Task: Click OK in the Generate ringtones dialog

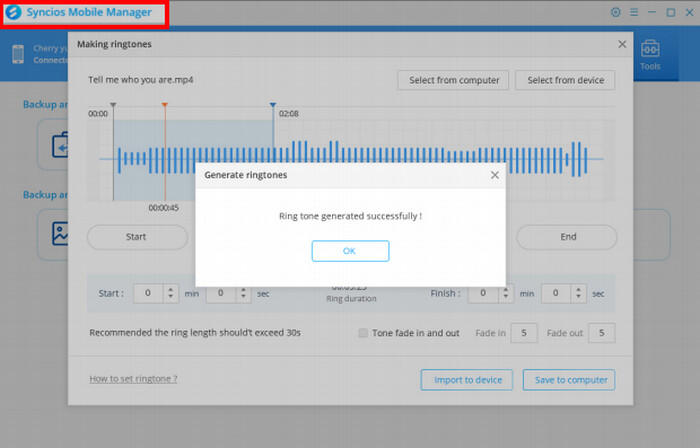Action: pos(349,251)
